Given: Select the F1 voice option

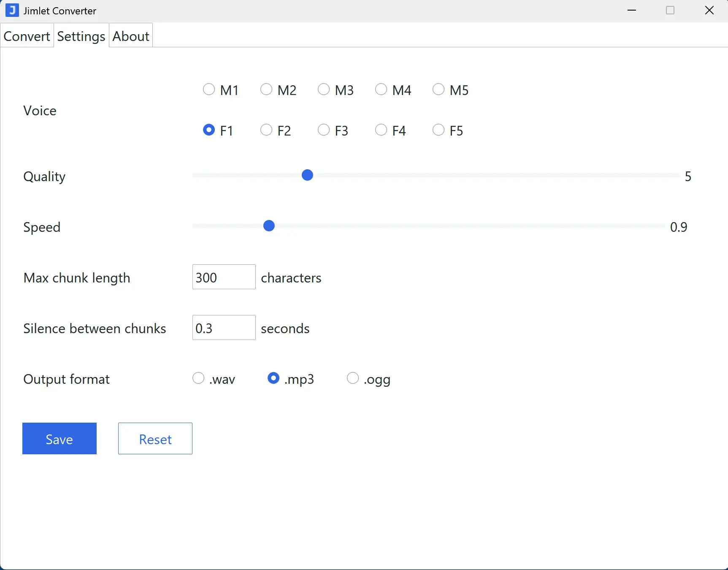Looking at the screenshot, I should pyautogui.click(x=209, y=130).
